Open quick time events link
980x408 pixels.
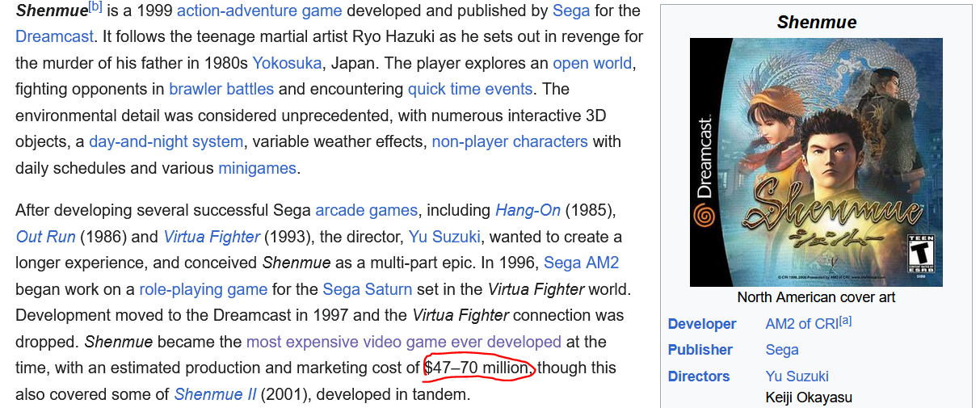[469, 89]
